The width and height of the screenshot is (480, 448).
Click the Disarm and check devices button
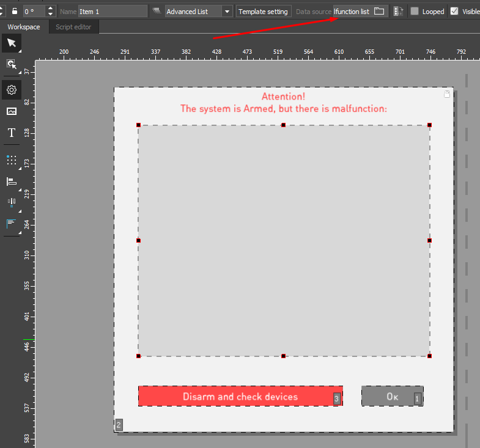click(240, 397)
